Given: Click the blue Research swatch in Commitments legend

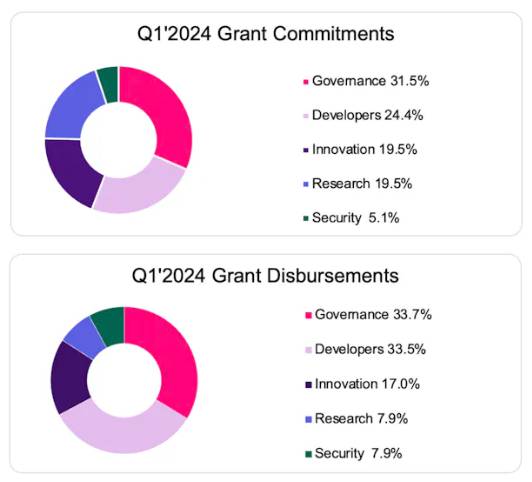Looking at the screenshot, I should (x=306, y=184).
